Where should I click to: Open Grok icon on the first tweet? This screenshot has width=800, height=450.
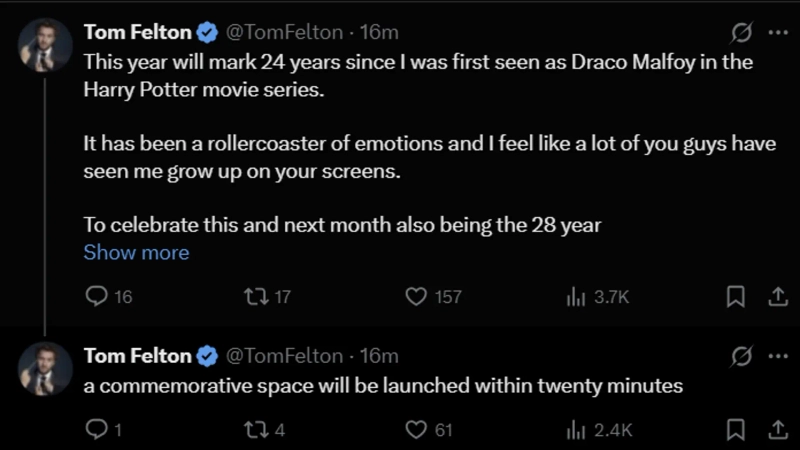tap(742, 33)
